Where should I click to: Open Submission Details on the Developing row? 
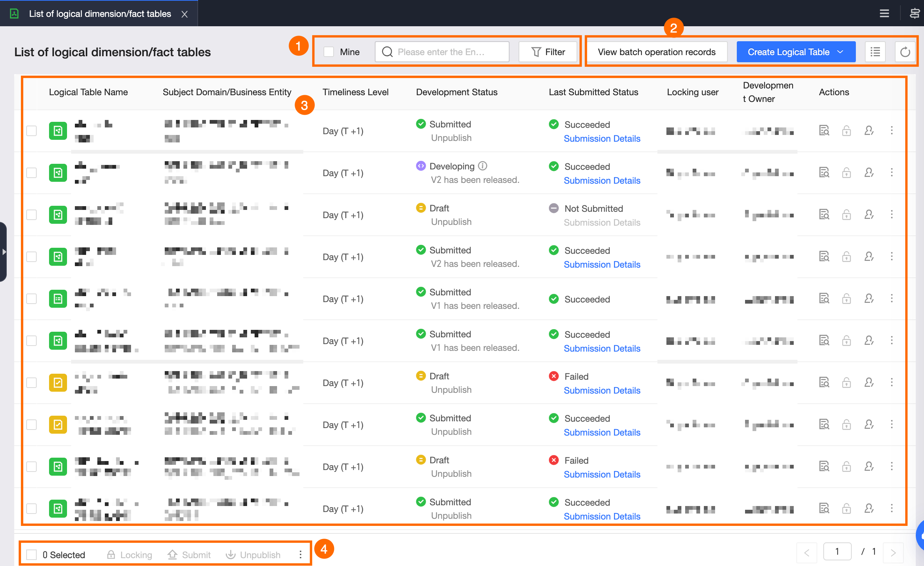point(602,181)
